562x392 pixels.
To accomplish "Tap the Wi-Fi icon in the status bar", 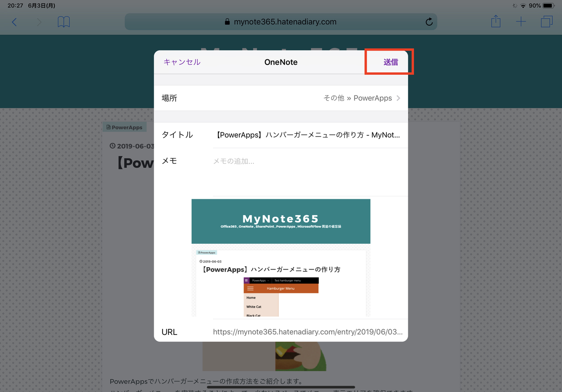I will click(x=523, y=6).
